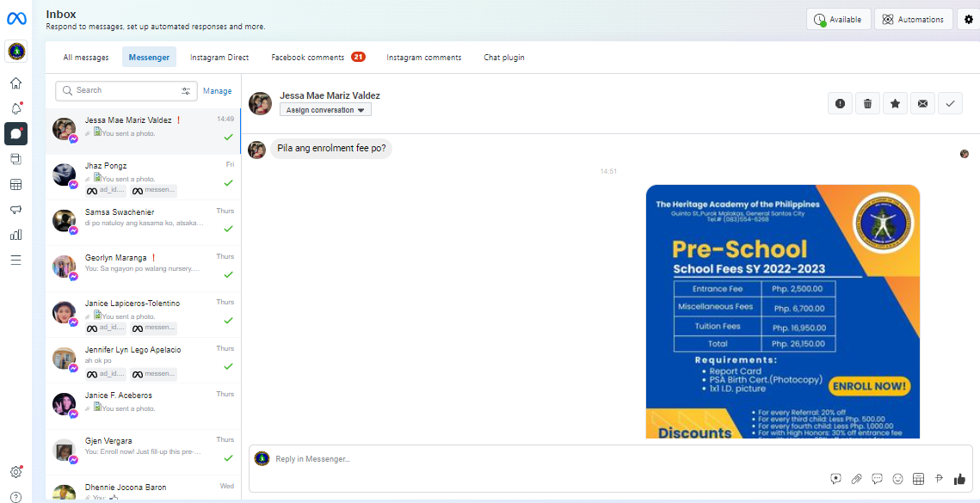Screen dimensions: 980x503
Task: Click the Manage link
Action: (x=218, y=90)
